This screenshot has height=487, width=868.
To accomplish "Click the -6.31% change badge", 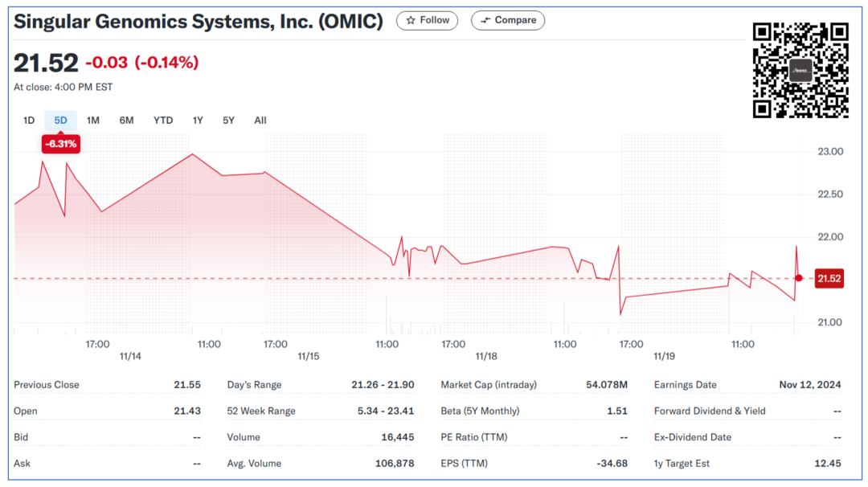I will click(61, 145).
